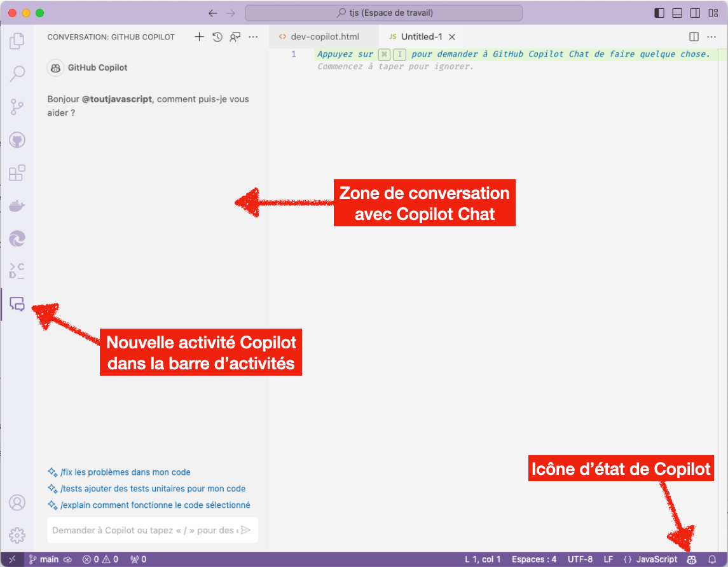
Task: Open the Manage gear icon
Action: (17, 535)
